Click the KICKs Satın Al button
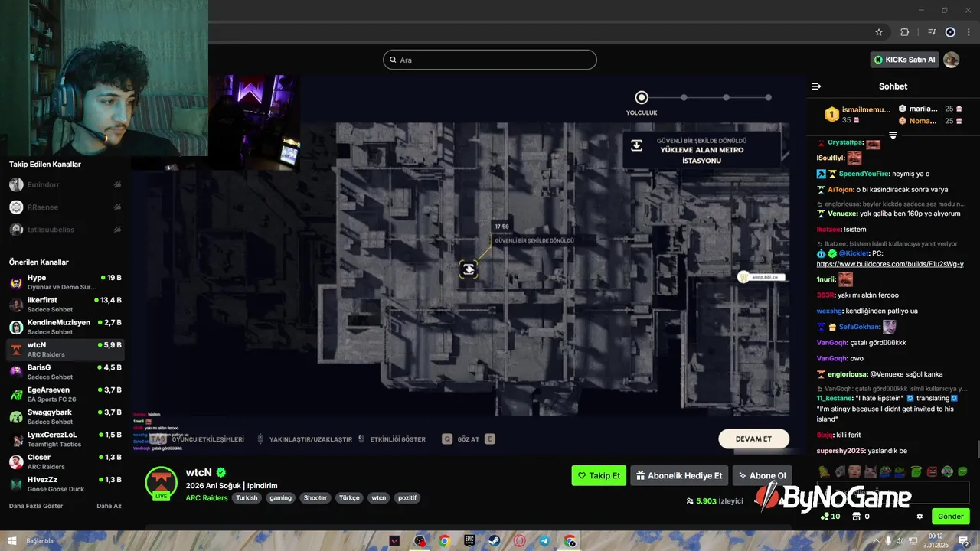This screenshot has height=551, width=980. pyautogui.click(x=904, y=60)
